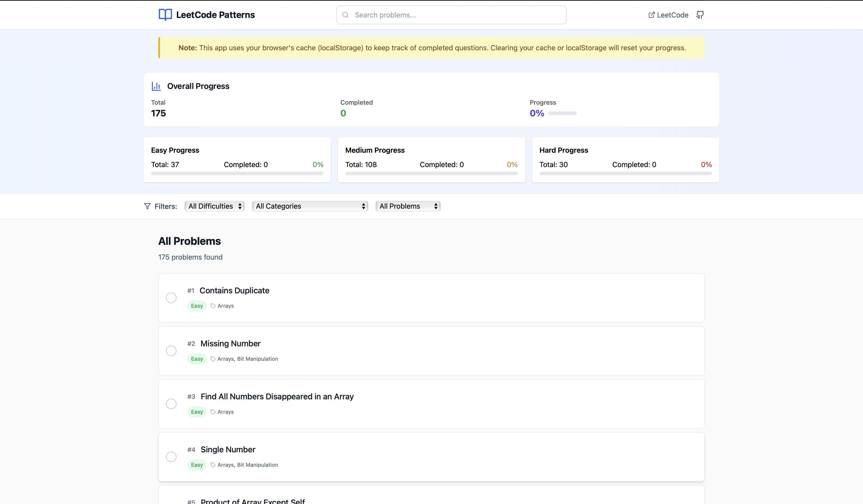Screen dimensions: 863x504
Task: Focus the Search problems input field
Action: coord(456,15)
